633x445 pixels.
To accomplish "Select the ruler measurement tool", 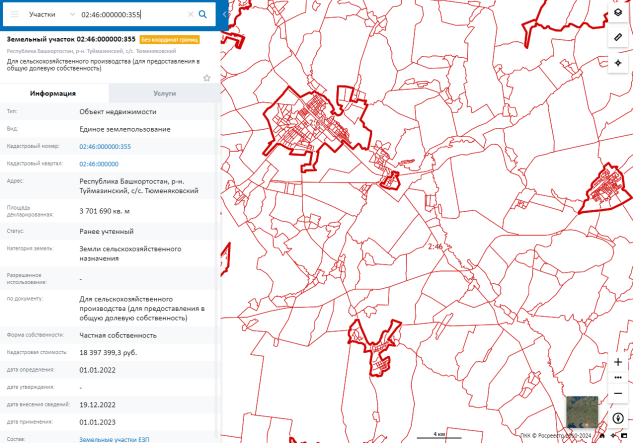I will (618, 37).
